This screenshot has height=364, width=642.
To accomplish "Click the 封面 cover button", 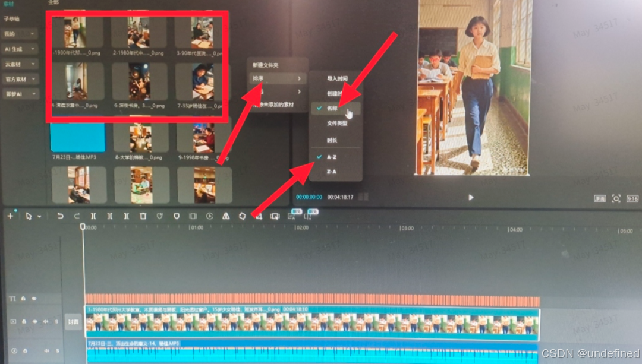I will [73, 322].
